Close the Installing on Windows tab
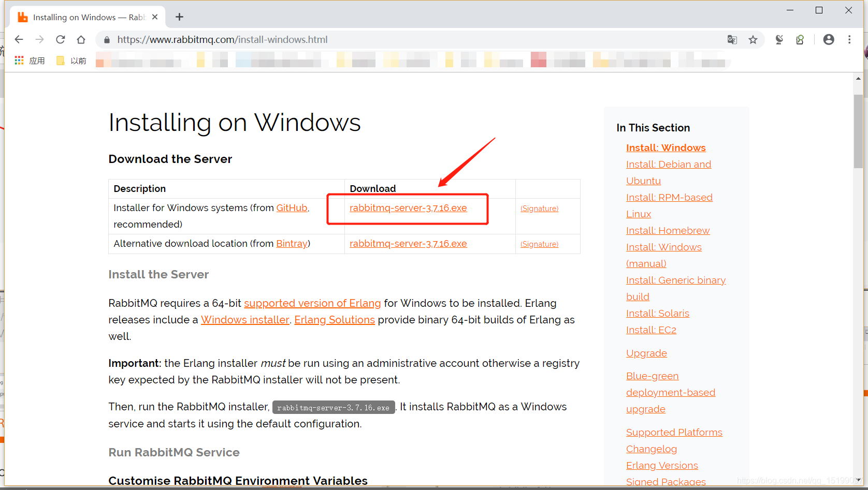This screenshot has height=490, width=868. 155,17
